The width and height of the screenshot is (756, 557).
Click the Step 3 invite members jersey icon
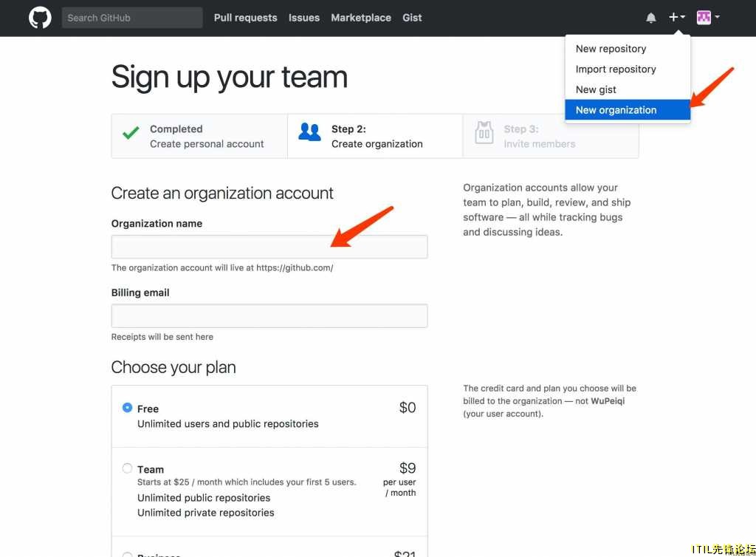point(484,132)
